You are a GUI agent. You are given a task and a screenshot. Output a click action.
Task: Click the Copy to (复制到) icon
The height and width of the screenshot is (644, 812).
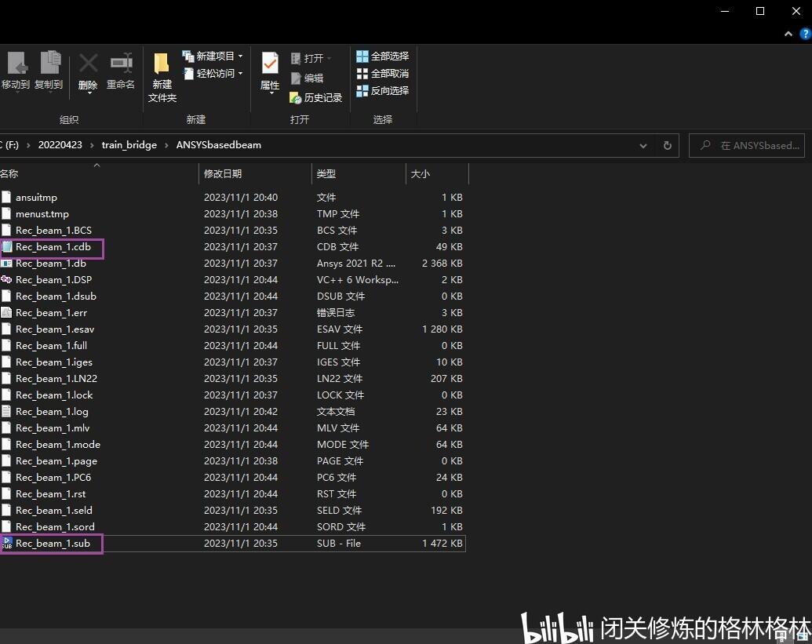[x=49, y=71]
